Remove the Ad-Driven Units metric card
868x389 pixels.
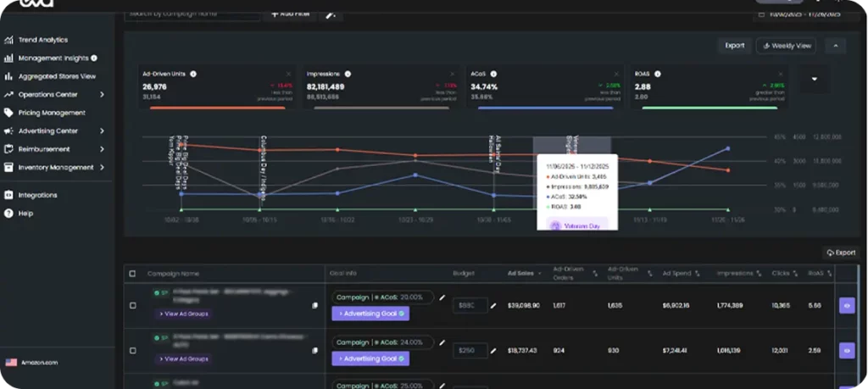[288, 74]
